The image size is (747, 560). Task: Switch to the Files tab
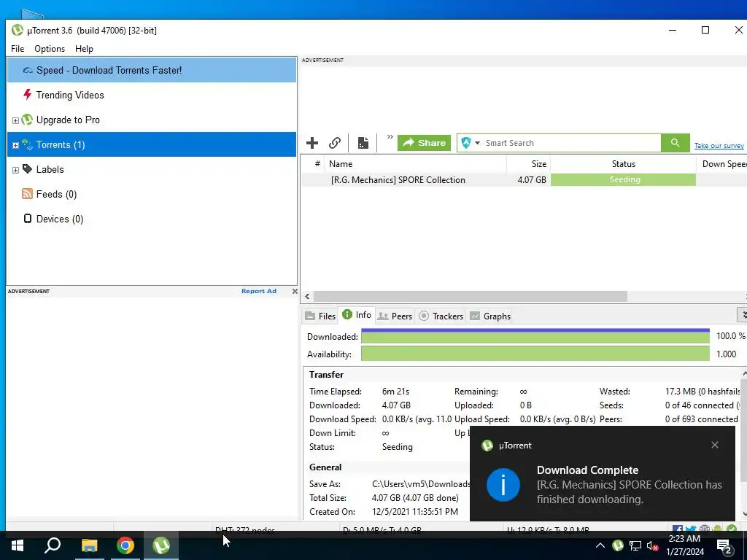(x=320, y=316)
